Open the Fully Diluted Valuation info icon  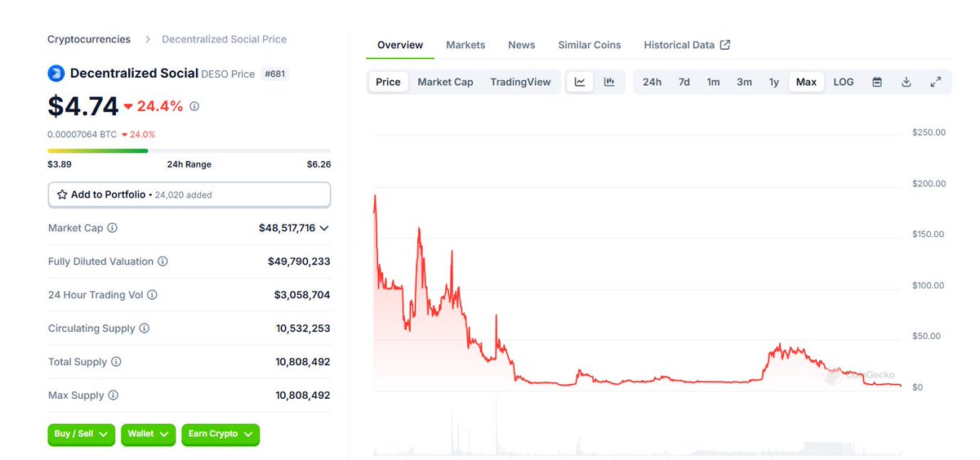[163, 261]
